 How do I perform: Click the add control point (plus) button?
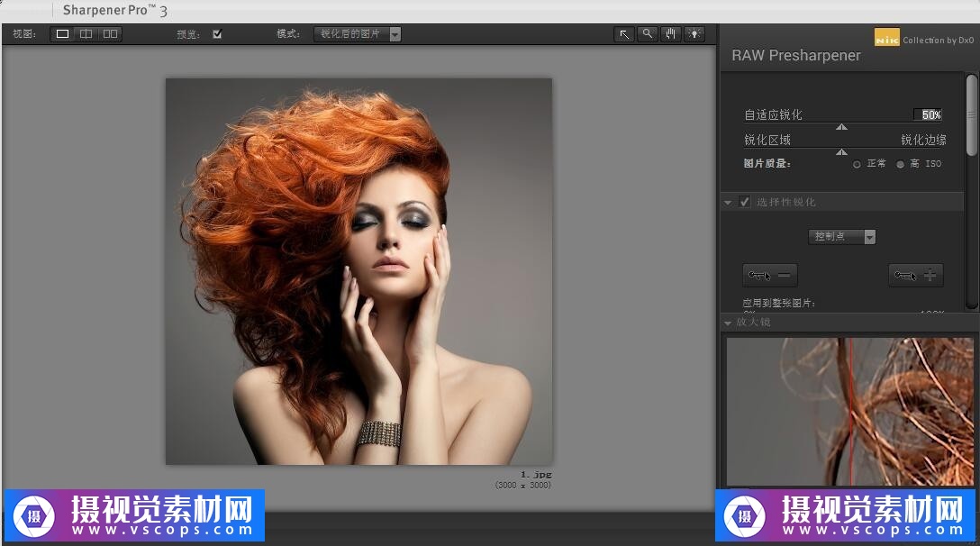[915, 276]
